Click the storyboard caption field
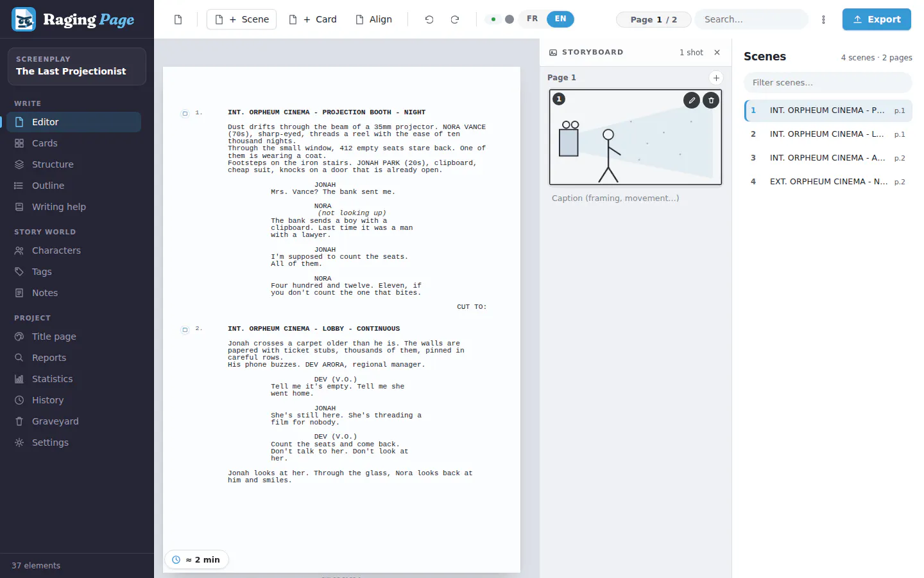 (635, 198)
